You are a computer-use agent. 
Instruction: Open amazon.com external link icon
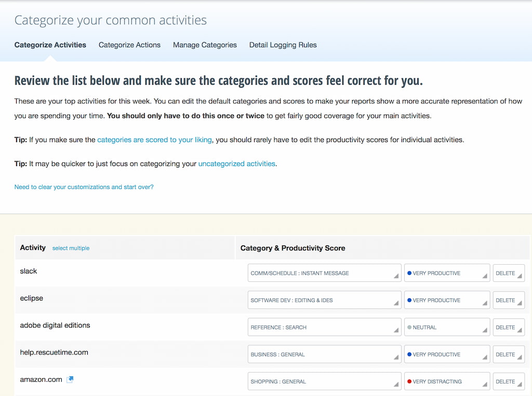(70, 379)
